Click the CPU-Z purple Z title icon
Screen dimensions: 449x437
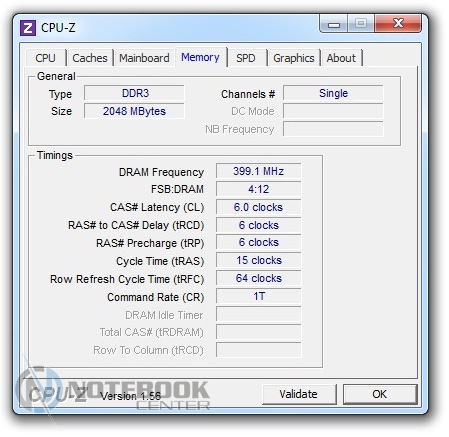click(x=28, y=28)
